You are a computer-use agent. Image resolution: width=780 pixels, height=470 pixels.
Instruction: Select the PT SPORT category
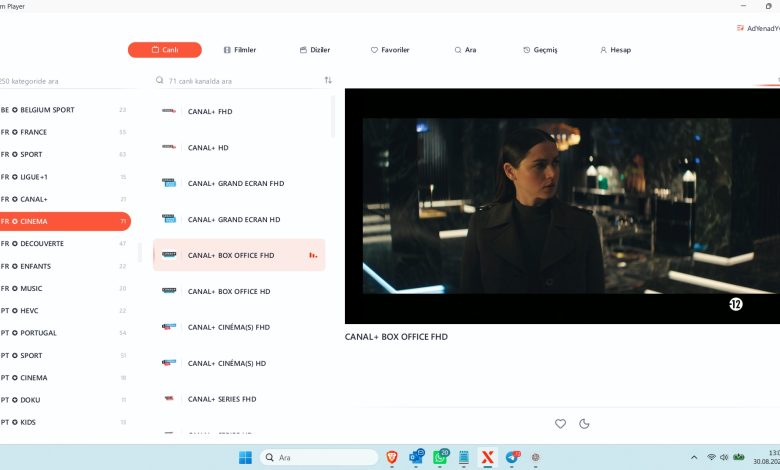point(65,356)
